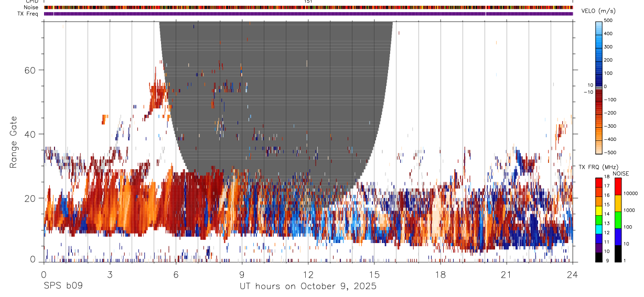644x297 pixels.
Task: Click the 14 tick of the TX FRQ scale
Action: click(608, 214)
